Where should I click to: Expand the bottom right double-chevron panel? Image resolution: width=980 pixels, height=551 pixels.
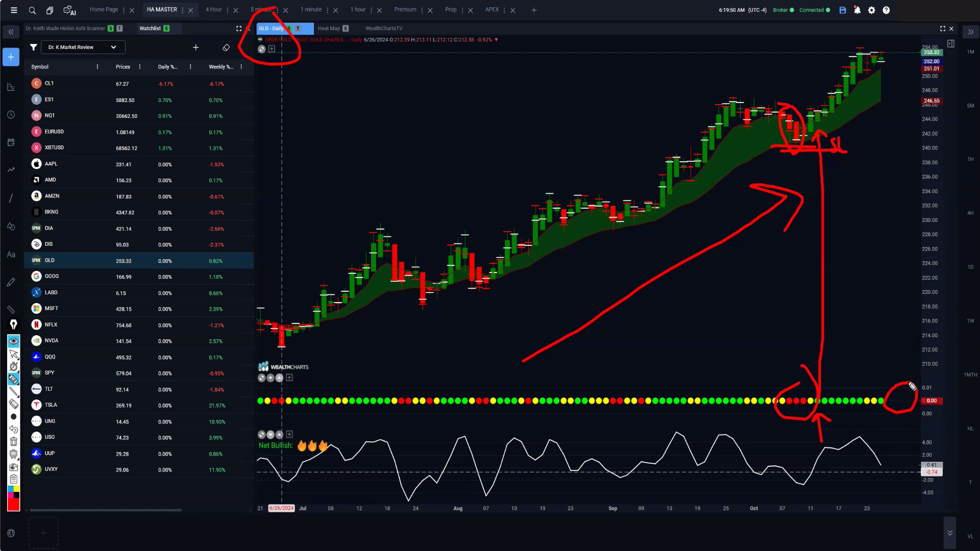pos(950,533)
